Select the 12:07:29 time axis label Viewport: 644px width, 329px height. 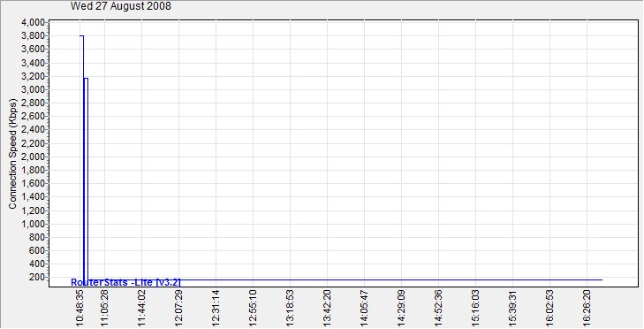click(178, 308)
